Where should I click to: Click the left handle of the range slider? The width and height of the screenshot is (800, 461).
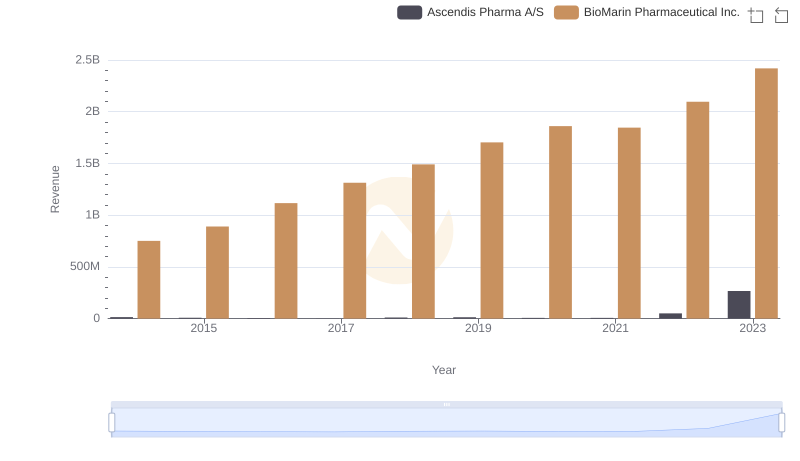112,422
